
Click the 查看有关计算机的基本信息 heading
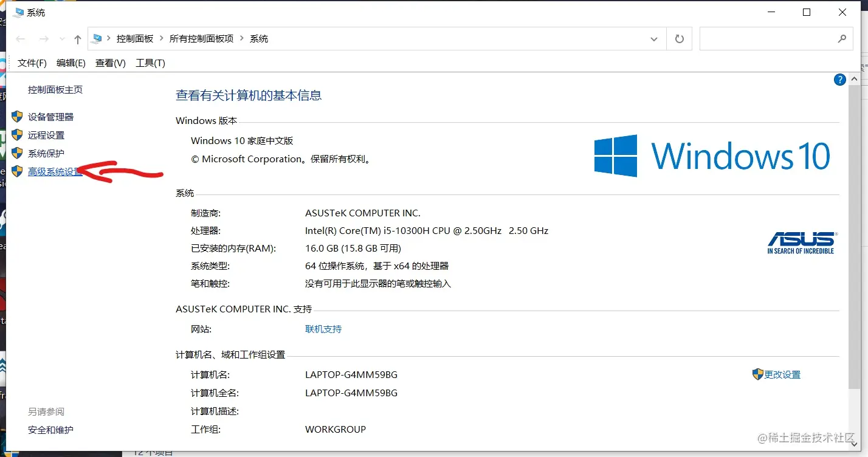249,95
